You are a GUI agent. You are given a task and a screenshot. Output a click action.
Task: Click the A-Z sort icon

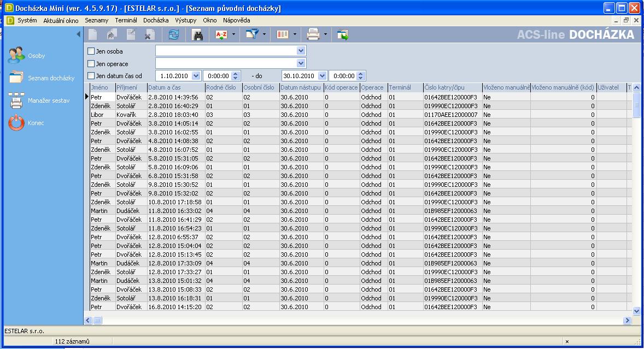[x=221, y=35]
